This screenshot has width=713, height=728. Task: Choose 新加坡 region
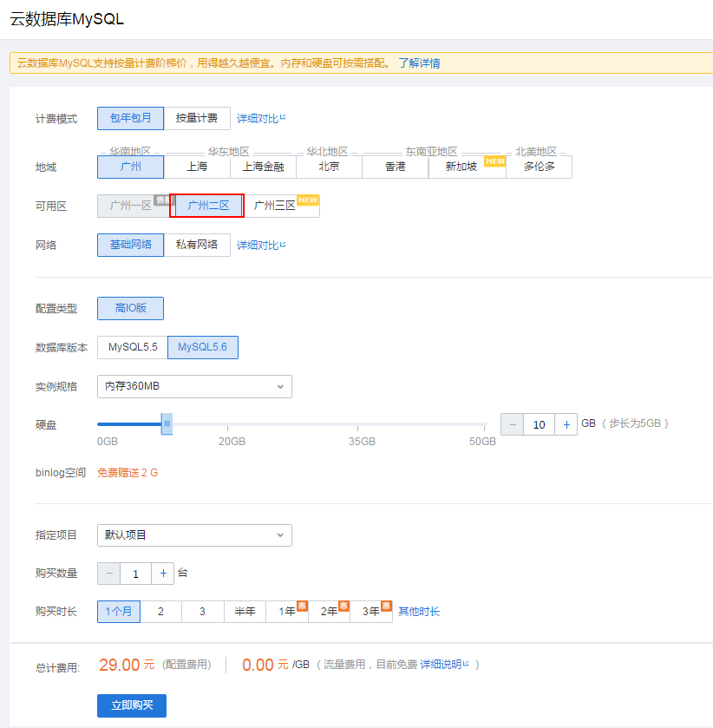[x=467, y=167]
